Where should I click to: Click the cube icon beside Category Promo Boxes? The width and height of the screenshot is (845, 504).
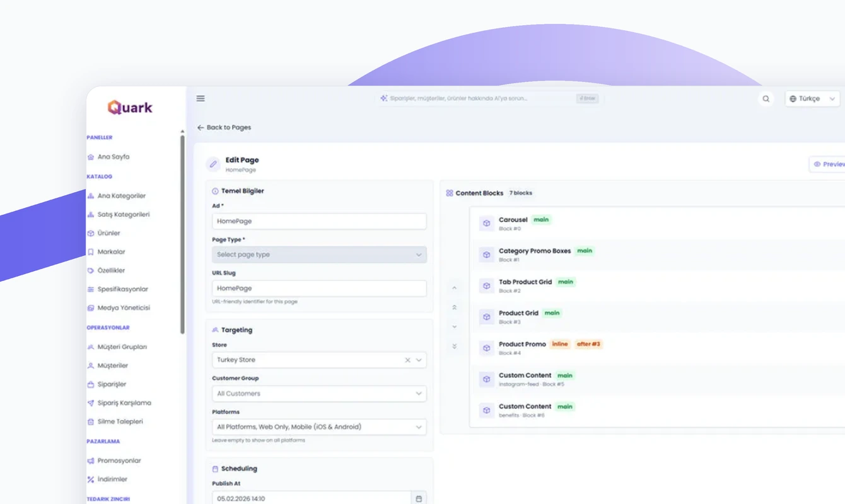tap(486, 255)
